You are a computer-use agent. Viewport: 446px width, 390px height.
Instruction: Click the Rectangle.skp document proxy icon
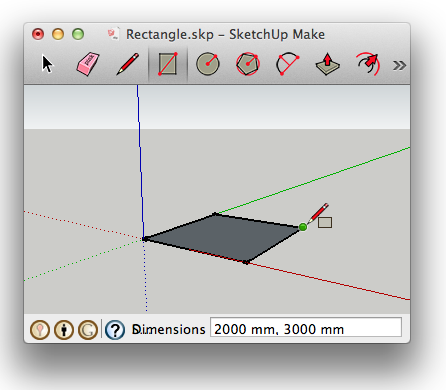click(x=113, y=34)
